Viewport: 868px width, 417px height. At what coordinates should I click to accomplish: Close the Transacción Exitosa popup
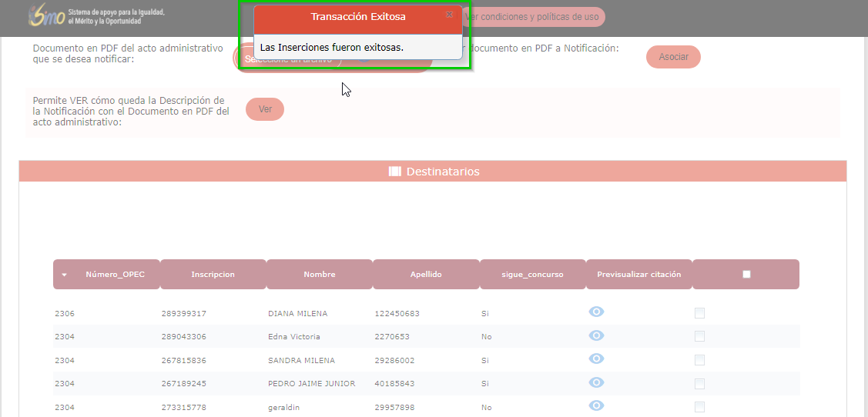(449, 15)
